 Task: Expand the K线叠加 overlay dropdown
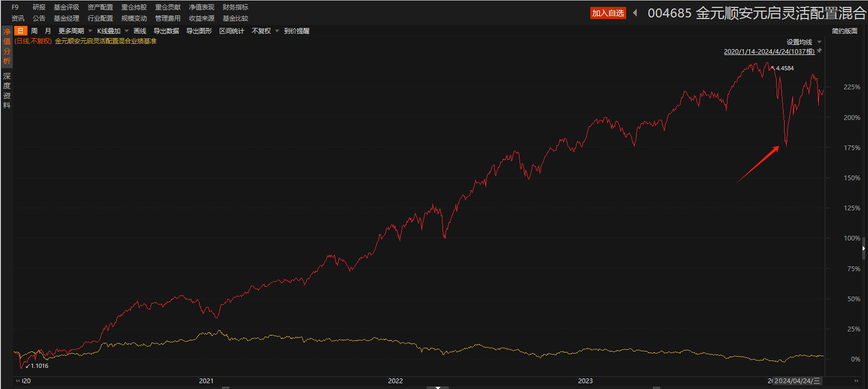coord(112,31)
